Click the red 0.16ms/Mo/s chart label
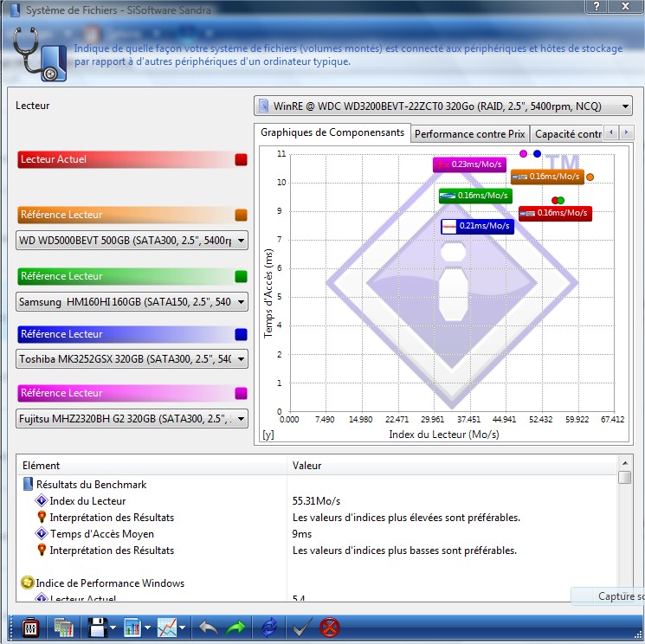 pyautogui.click(x=555, y=214)
